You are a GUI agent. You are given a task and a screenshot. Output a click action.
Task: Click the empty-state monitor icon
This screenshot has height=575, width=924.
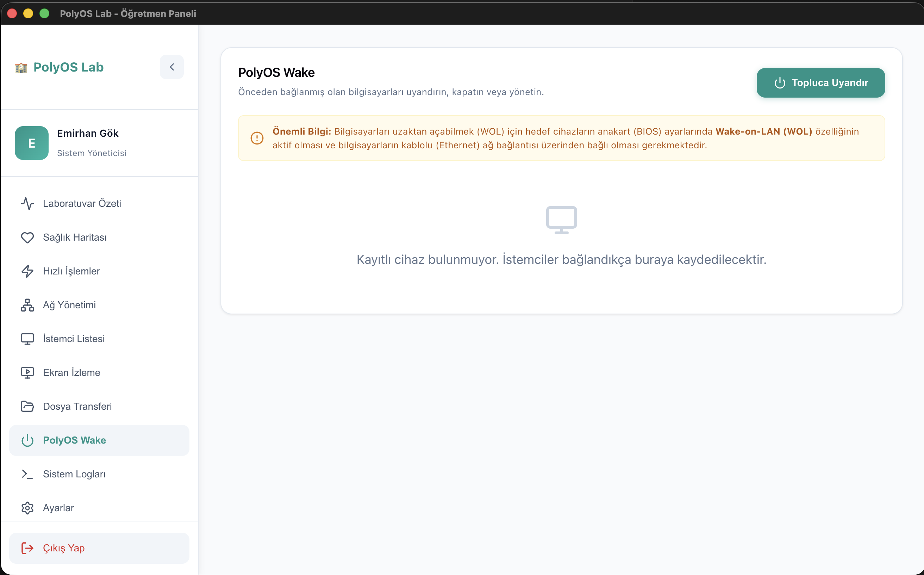(561, 220)
